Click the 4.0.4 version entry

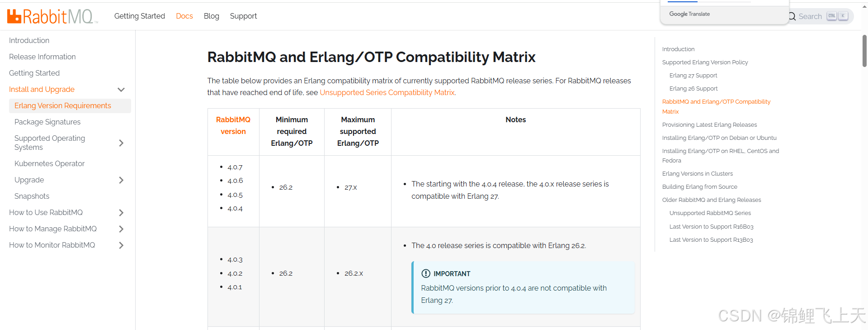click(x=235, y=208)
